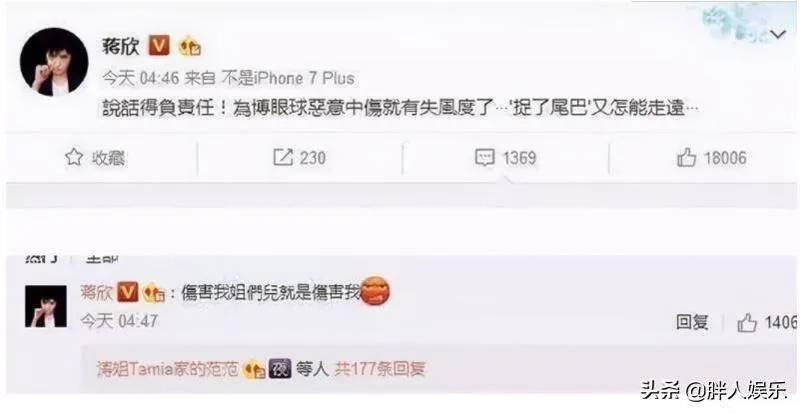Open the commenter avatar in the reply section
The height and width of the screenshot is (413, 800).
click(46, 306)
